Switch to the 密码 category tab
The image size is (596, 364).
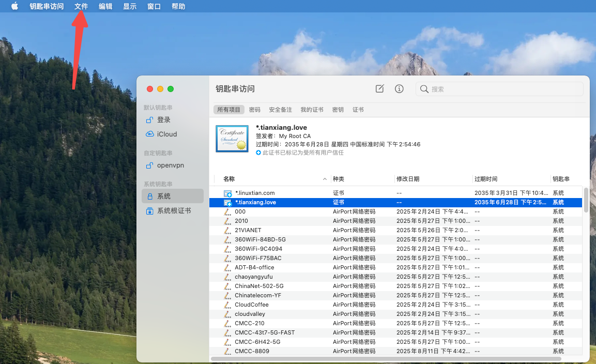tap(254, 110)
